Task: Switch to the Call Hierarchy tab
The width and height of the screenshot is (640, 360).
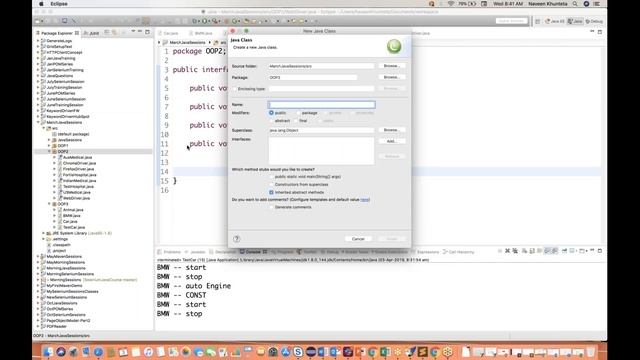Action: coord(459,252)
